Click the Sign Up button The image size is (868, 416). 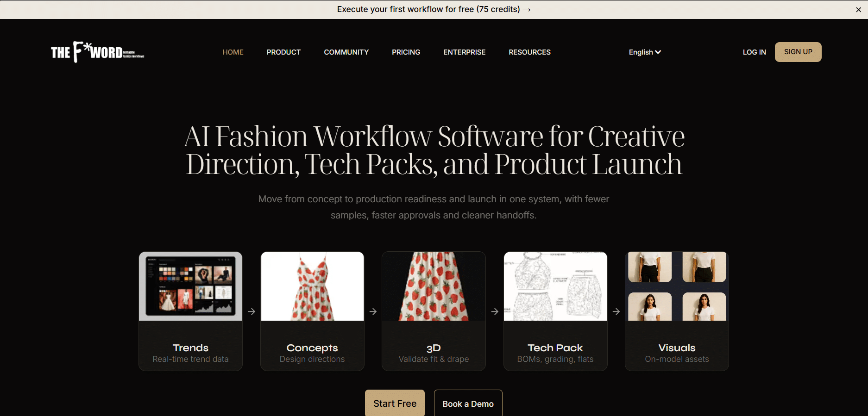click(x=798, y=52)
